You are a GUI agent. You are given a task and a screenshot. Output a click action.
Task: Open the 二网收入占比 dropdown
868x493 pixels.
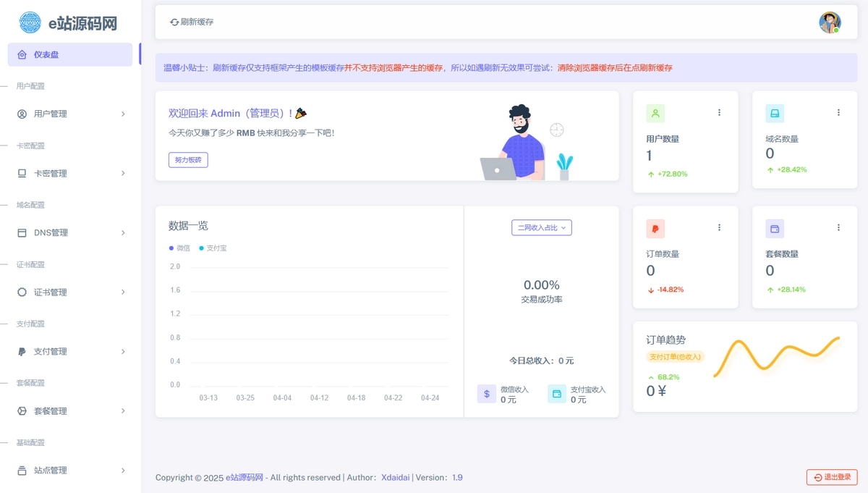(542, 227)
